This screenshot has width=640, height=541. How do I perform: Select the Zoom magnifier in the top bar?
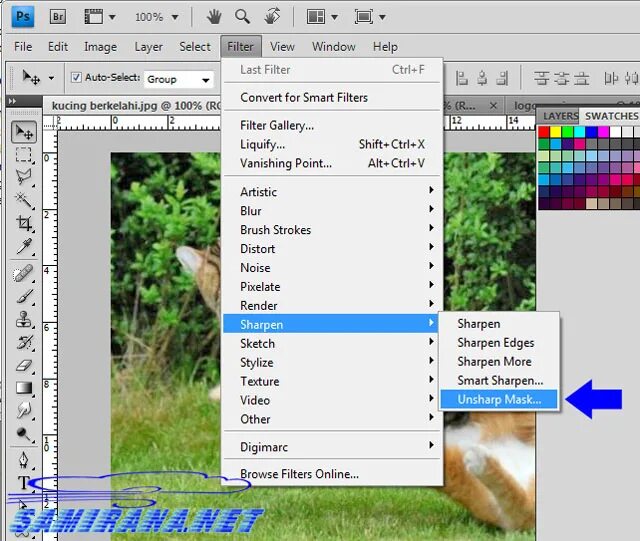242,17
